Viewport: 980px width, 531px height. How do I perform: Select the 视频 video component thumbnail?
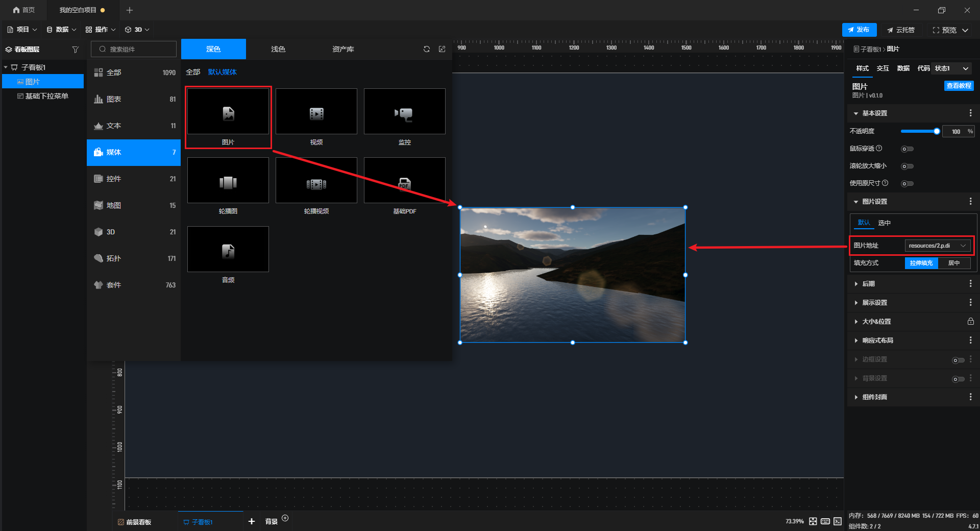(316, 112)
